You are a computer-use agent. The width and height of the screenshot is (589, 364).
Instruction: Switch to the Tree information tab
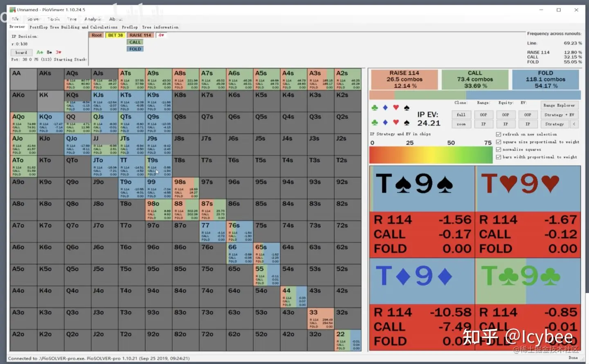pos(160,27)
